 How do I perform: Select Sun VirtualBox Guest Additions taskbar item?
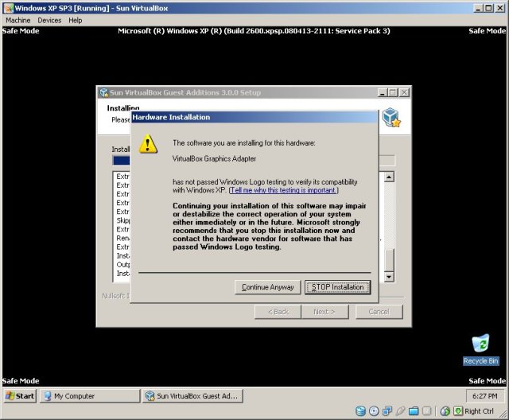192,395
